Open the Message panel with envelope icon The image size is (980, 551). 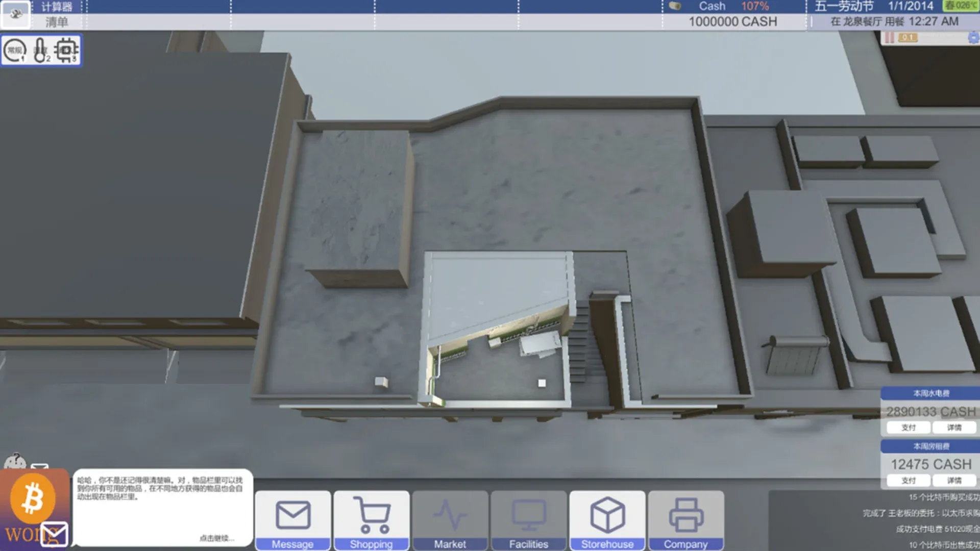(292, 520)
